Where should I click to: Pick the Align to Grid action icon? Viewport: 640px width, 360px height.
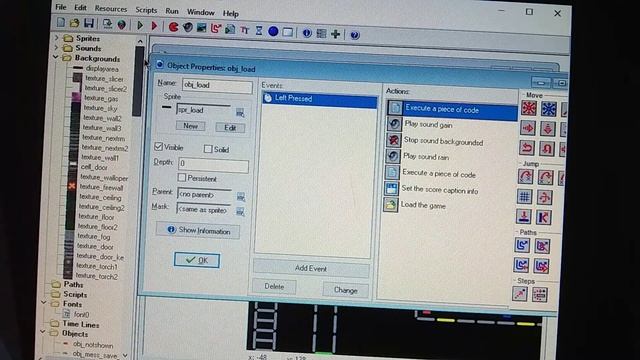(x=524, y=196)
